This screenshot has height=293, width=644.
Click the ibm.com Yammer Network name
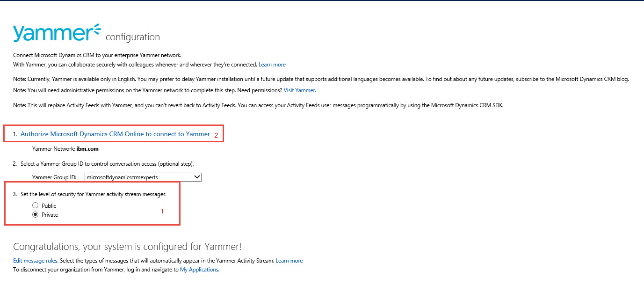[x=87, y=149]
